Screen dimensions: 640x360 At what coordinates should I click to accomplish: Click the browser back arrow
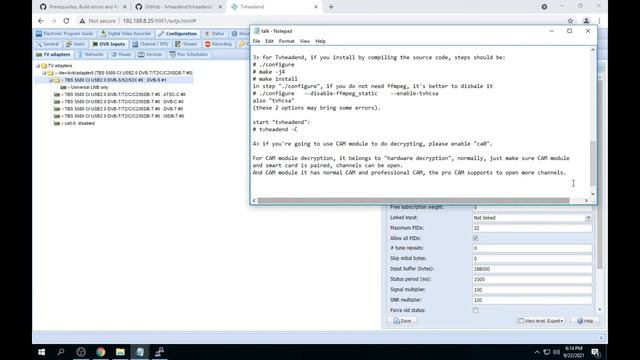[x=41, y=21]
